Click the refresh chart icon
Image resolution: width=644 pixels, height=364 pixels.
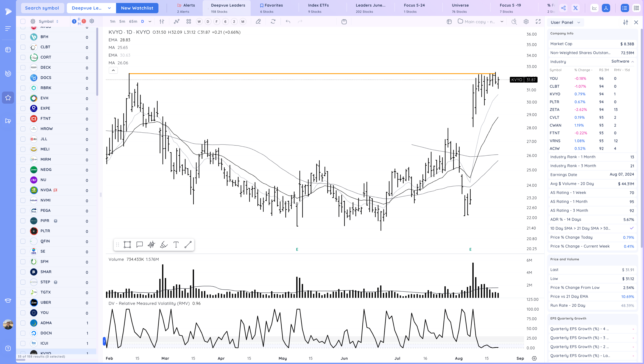(273, 22)
